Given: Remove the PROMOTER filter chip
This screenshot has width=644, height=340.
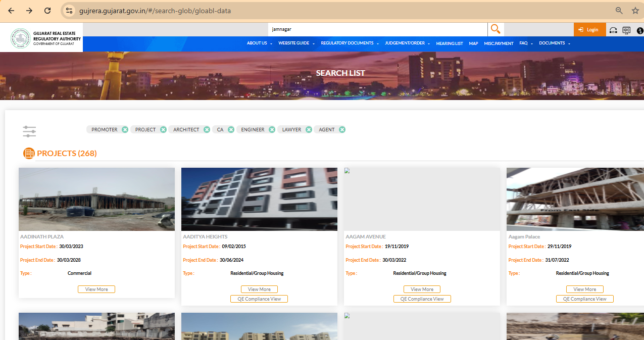Looking at the screenshot, I should [x=125, y=130].
